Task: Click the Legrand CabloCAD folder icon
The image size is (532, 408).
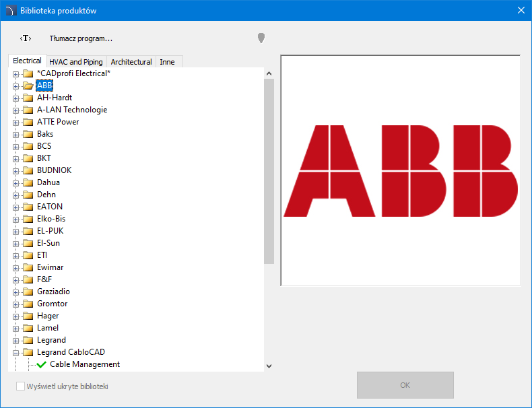Action: tap(28, 352)
